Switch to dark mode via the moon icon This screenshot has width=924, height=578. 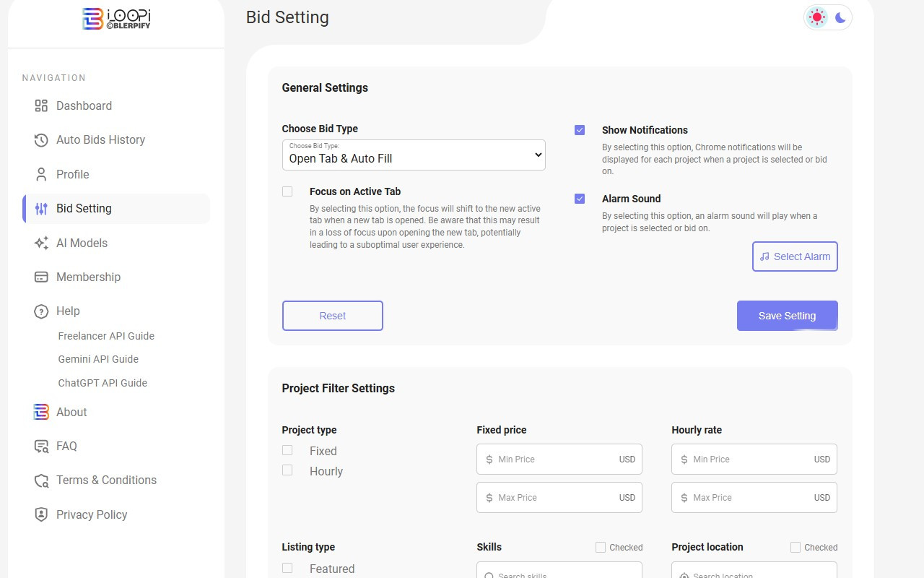pyautogui.click(x=840, y=17)
